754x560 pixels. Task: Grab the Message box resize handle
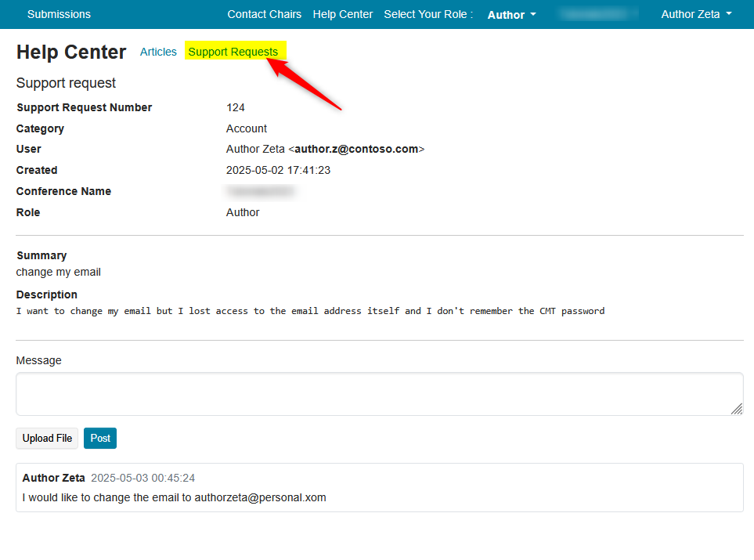click(x=736, y=408)
